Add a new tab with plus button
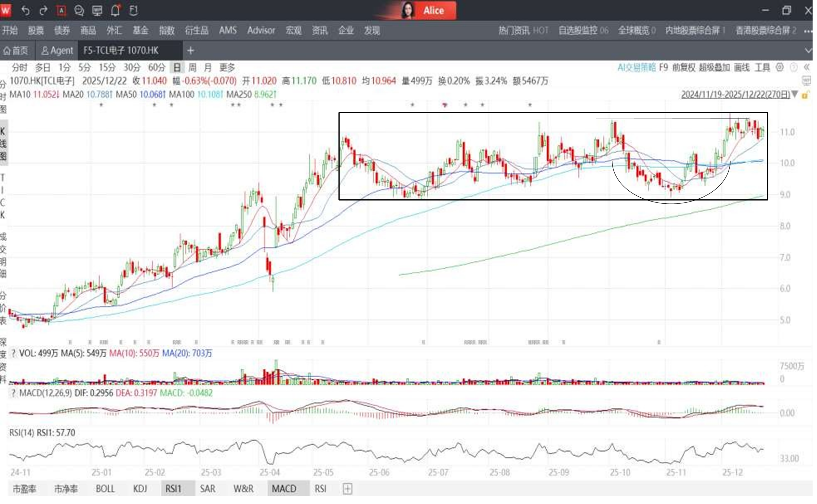Image resolution: width=817 pixels, height=504 pixels. (x=191, y=51)
